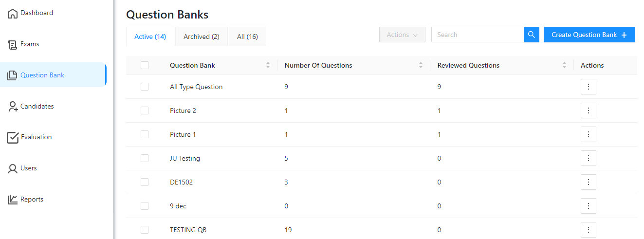Image resolution: width=644 pixels, height=239 pixels.
Task: Click Create Question Bank button
Action: tap(589, 35)
